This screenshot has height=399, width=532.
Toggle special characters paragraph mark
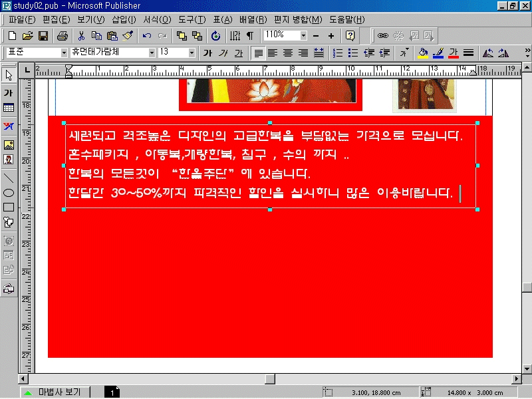pyautogui.click(x=250, y=36)
